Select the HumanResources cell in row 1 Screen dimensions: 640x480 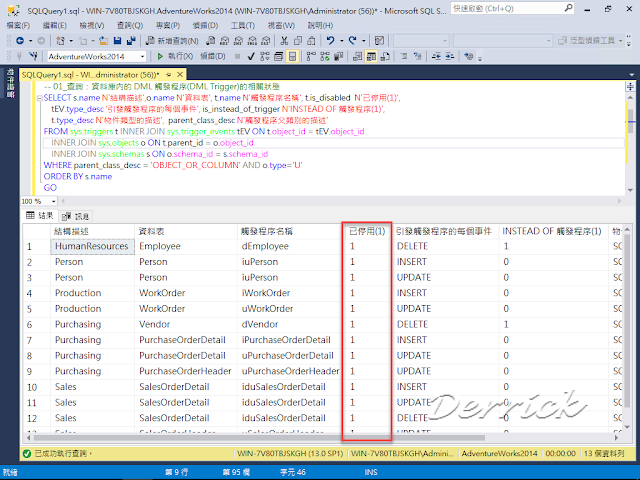click(x=92, y=246)
